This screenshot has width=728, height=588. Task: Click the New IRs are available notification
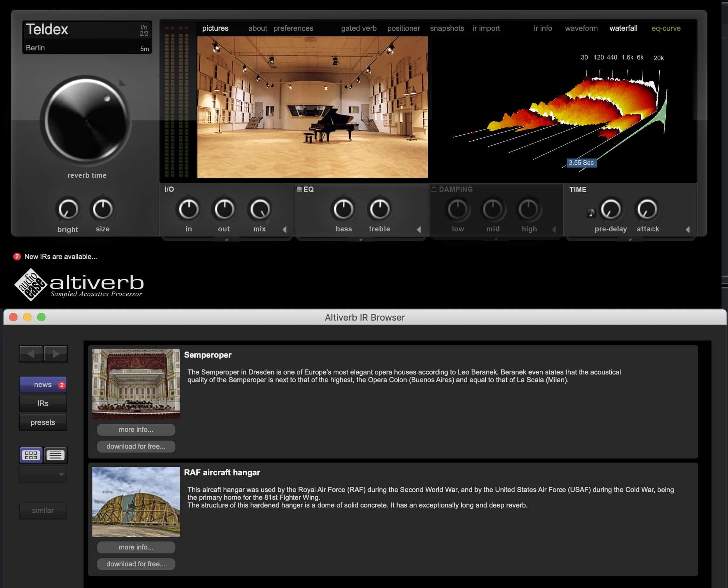click(55, 257)
